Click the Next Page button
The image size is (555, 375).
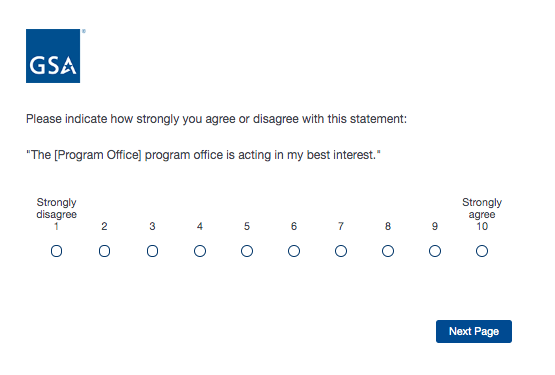[474, 331]
